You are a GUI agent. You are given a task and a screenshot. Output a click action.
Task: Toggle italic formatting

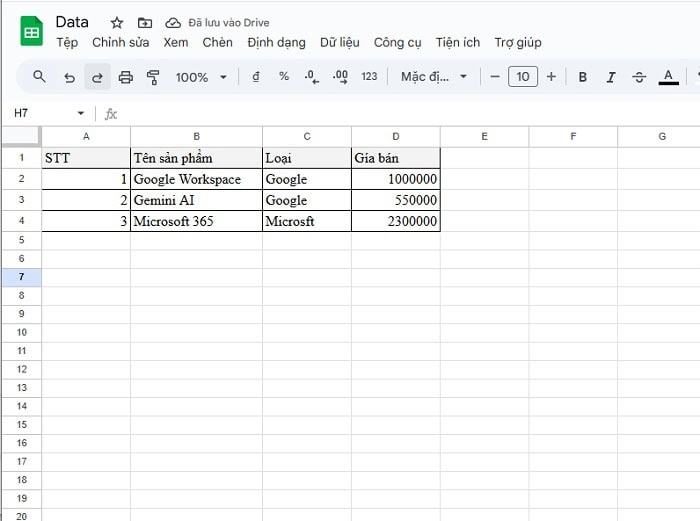pyautogui.click(x=611, y=77)
